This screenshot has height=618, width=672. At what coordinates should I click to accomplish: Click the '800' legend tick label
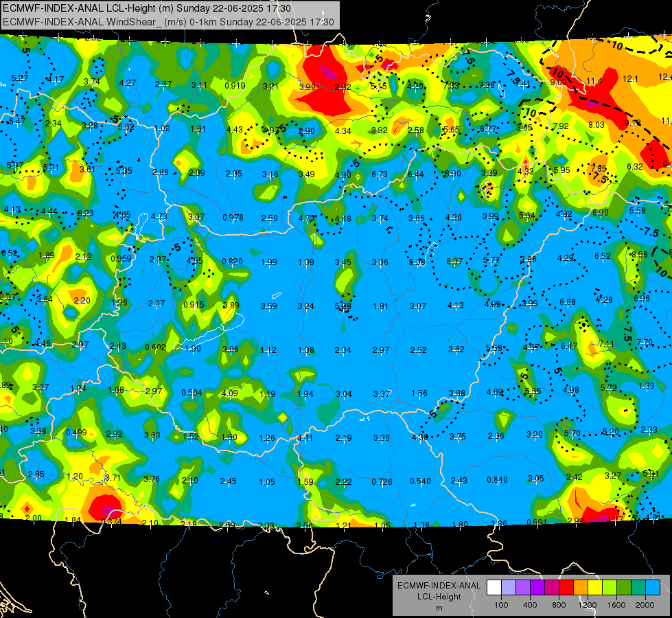coord(559,605)
